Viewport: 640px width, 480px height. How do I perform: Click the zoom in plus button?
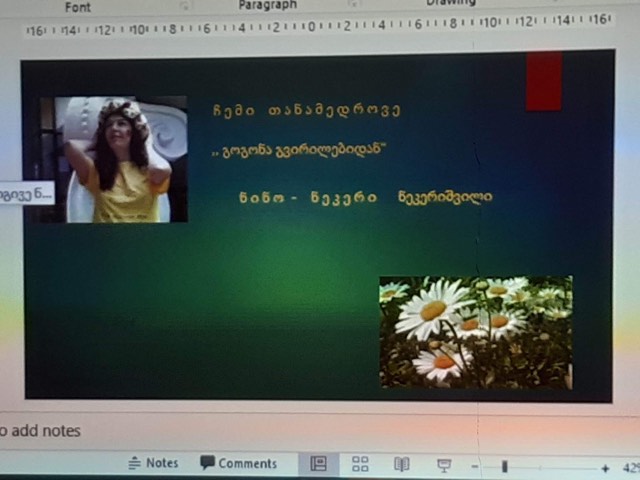605,468
